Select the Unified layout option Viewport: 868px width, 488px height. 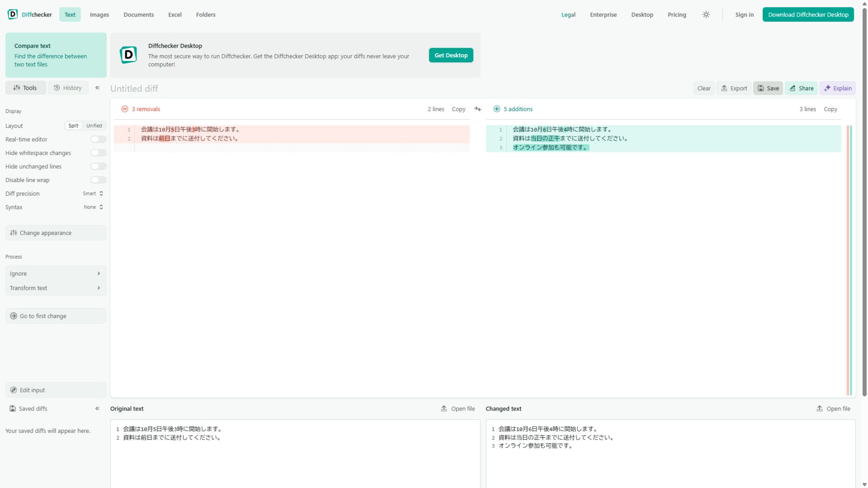pos(94,126)
